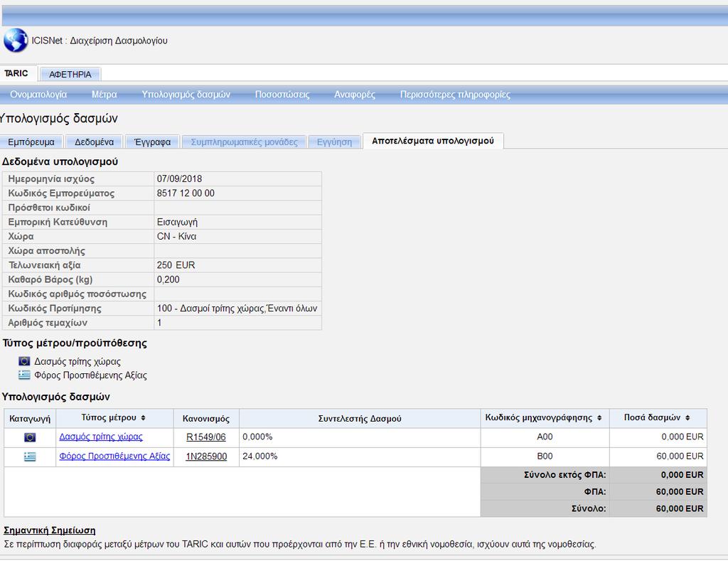Viewport: 728px width, 566px height.
Task: Click the Καταγωγή column header
Action: click(30, 418)
